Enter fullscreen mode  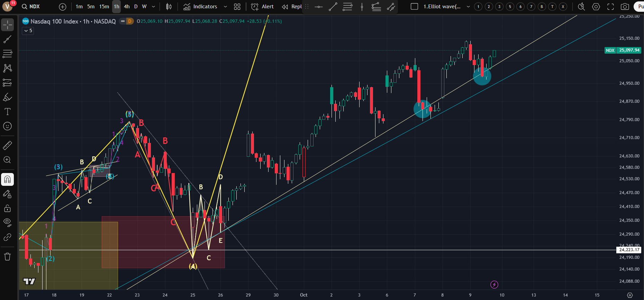610,7
